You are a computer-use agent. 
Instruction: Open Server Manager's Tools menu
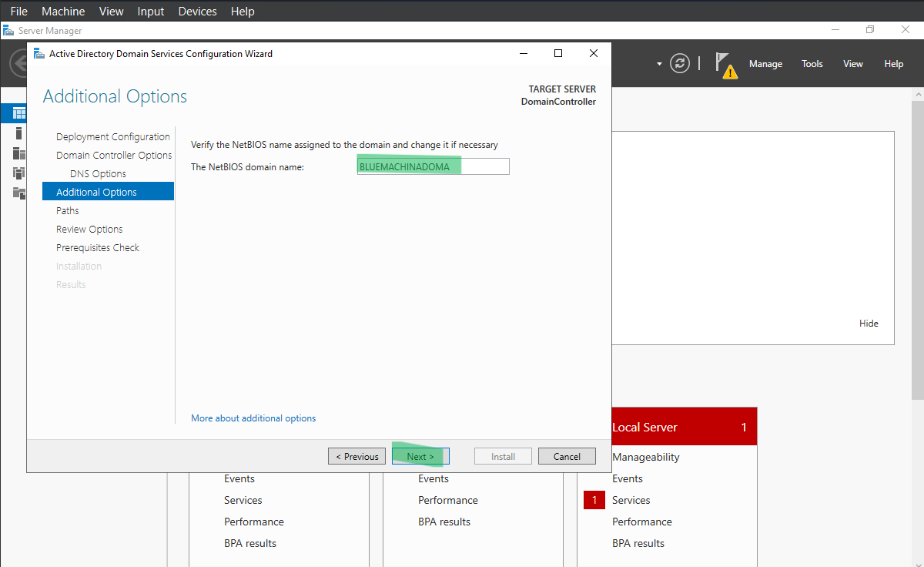pyautogui.click(x=812, y=64)
